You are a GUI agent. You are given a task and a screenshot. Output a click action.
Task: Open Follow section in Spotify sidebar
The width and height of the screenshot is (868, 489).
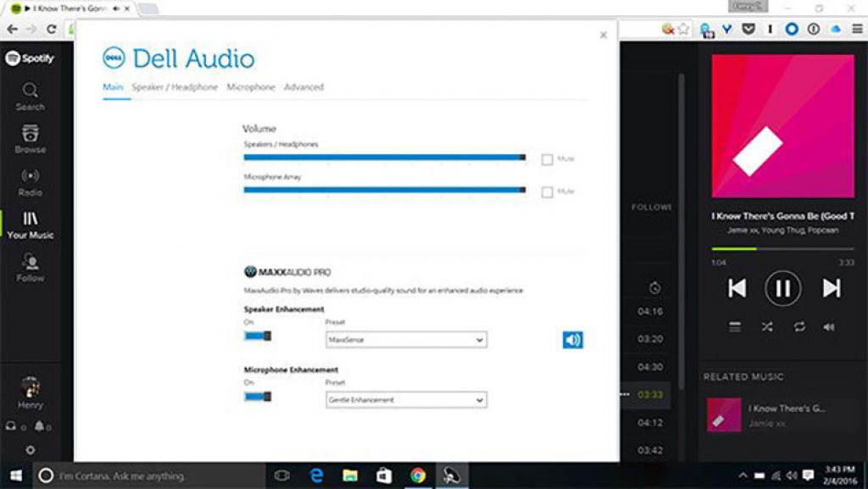click(x=30, y=268)
